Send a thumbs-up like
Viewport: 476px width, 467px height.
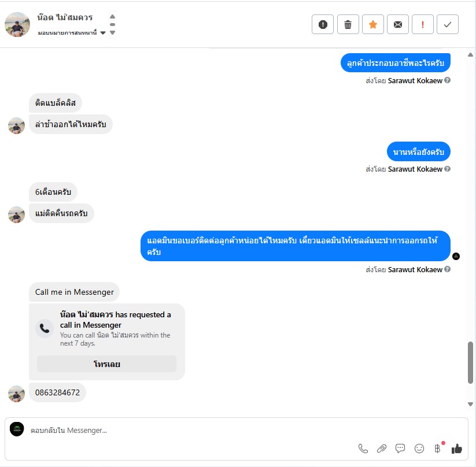[456, 448]
